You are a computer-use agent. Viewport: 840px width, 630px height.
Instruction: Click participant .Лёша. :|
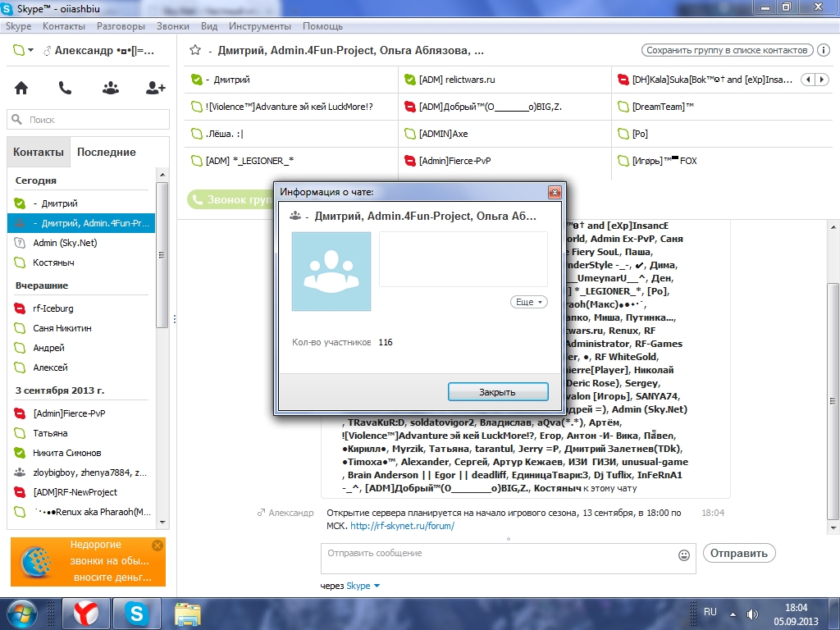click(x=225, y=134)
